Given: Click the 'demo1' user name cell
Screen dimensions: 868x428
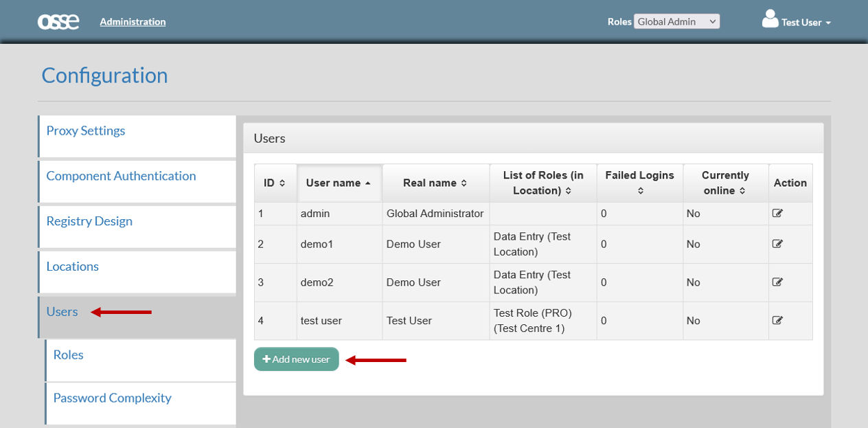Looking at the screenshot, I should point(339,244).
